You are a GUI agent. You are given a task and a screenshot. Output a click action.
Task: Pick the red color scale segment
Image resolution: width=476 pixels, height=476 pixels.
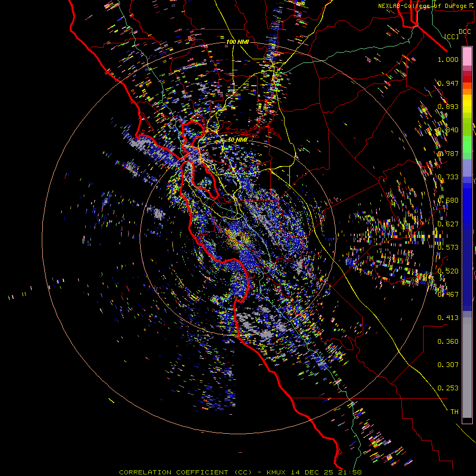[x=467, y=79]
